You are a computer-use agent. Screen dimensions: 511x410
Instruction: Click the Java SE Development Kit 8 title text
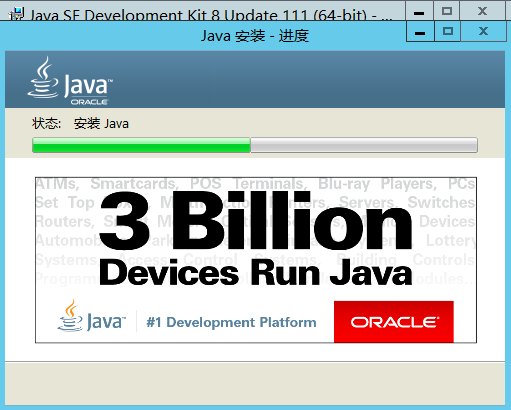click(211, 15)
